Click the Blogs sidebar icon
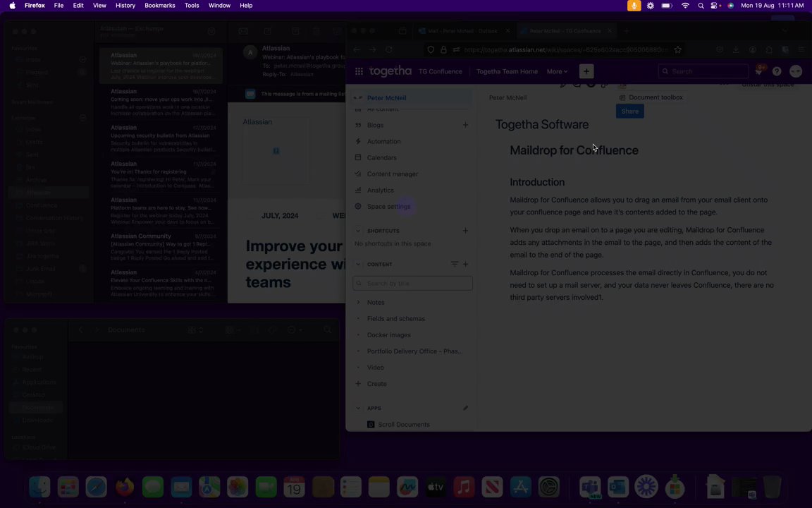 click(x=358, y=125)
